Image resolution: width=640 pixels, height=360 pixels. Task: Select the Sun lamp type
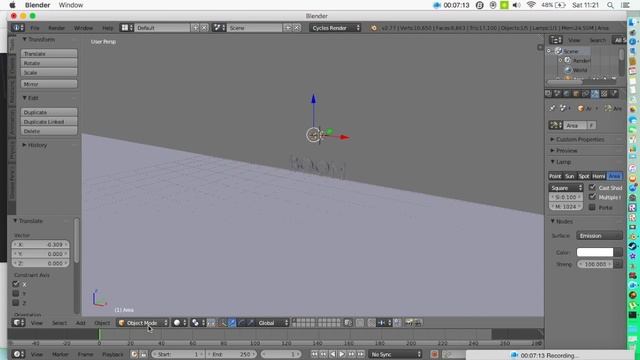coord(569,176)
